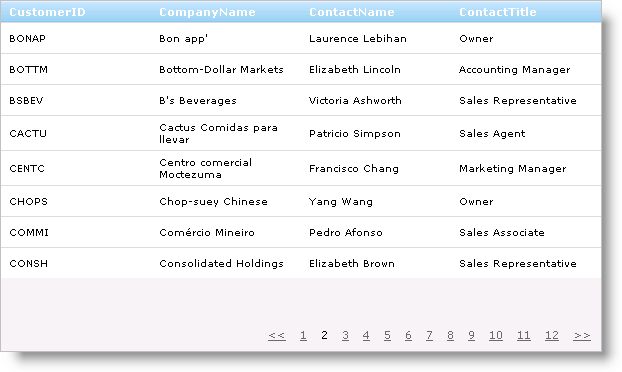
Task: Navigate to page 6
Action: [x=408, y=336]
